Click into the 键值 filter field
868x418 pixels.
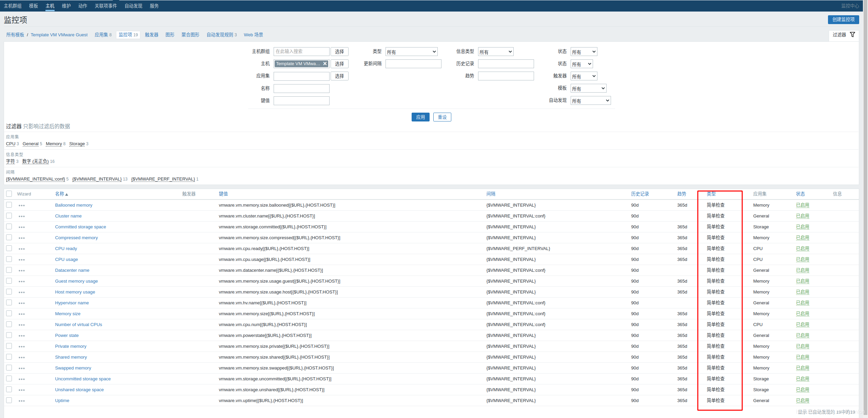tap(301, 101)
